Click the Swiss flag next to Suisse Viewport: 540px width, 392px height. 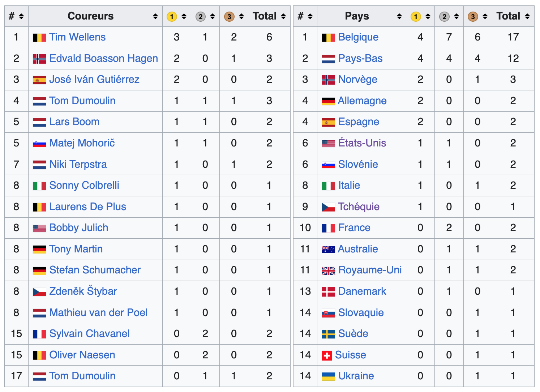click(327, 355)
